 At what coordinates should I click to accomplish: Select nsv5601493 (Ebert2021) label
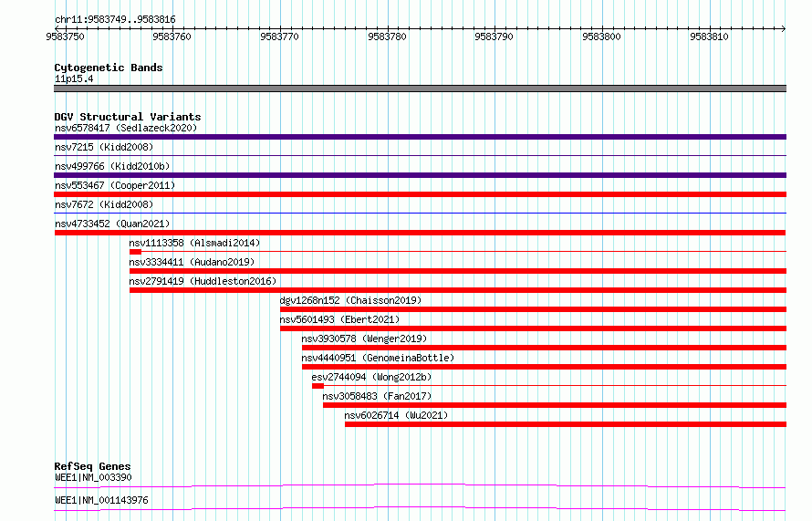coord(339,319)
